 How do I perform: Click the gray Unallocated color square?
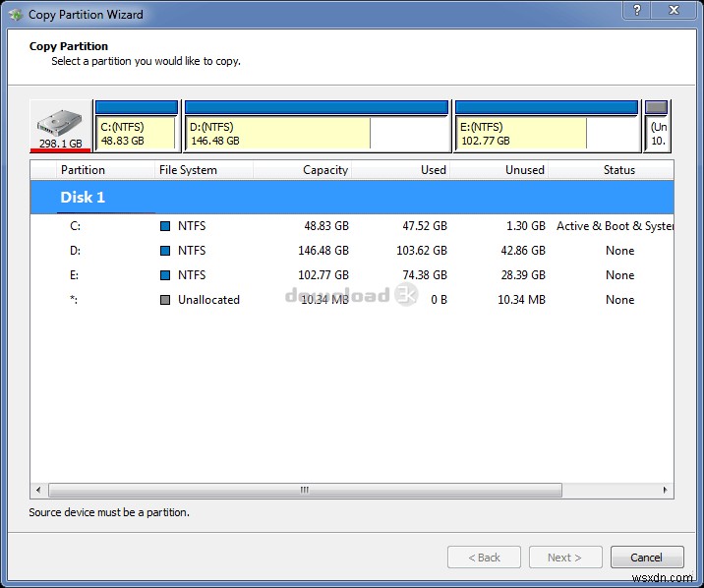[x=165, y=300]
